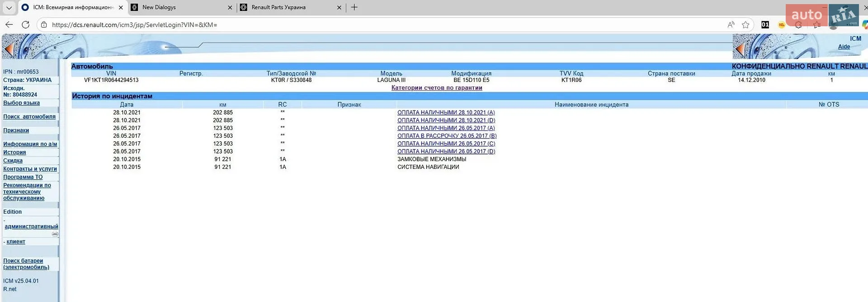868x302 pixels.
Task: Click the Наименование инцидента column header
Action: pos(591,105)
